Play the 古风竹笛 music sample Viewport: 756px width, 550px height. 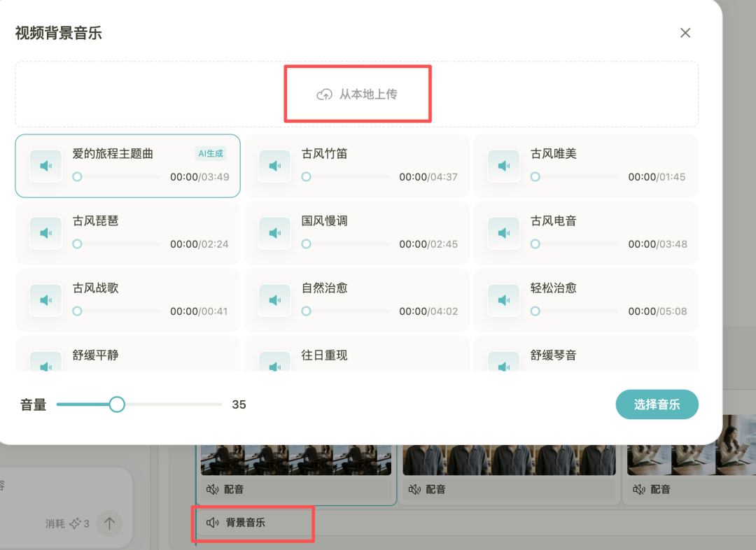(274, 166)
